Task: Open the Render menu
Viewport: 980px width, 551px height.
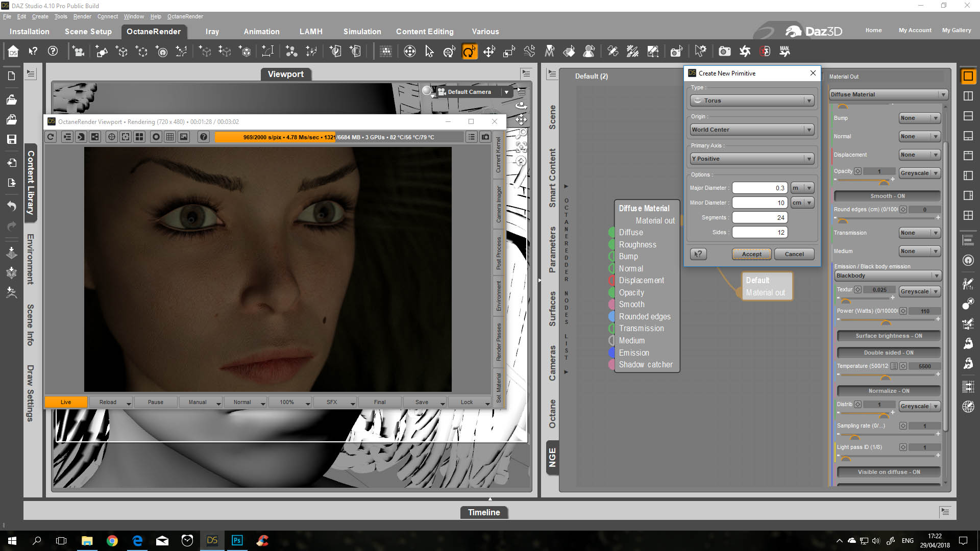Action: [x=82, y=16]
